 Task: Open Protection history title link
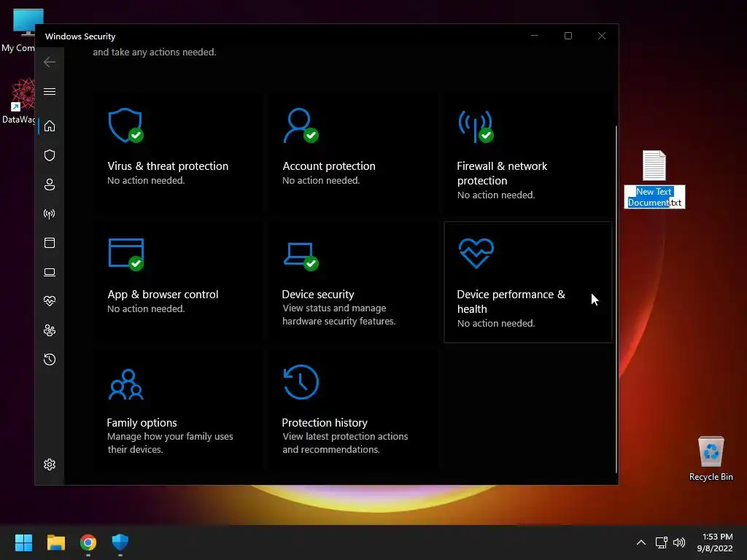(325, 422)
